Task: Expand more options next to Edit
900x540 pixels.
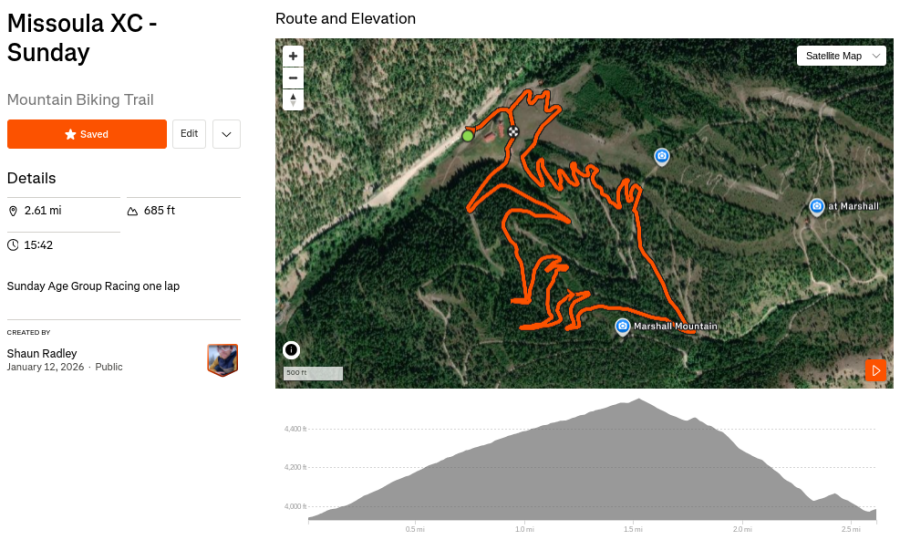Action: 227,134
